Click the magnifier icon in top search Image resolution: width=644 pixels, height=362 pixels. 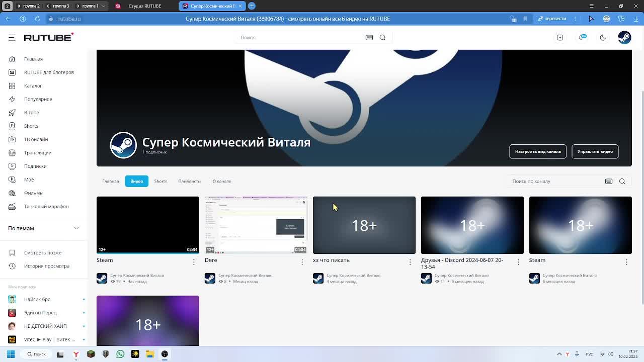pyautogui.click(x=383, y=38)
